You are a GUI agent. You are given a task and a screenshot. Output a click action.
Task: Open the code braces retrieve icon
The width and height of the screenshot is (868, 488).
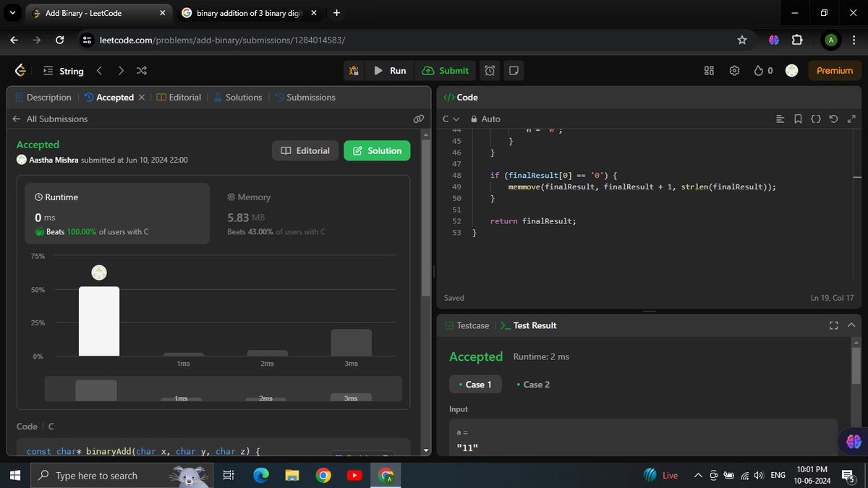tap(815, 119)
